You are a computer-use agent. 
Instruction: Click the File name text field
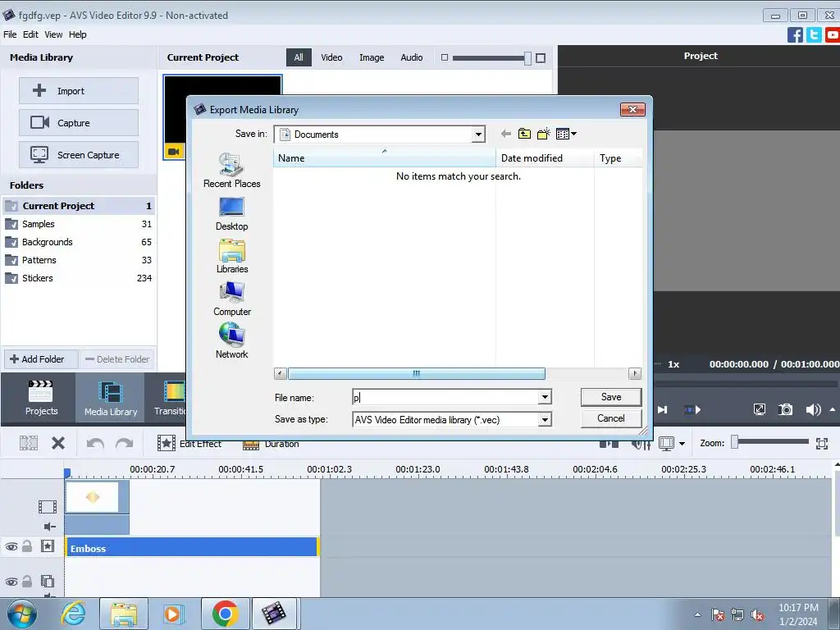point(445,397)
